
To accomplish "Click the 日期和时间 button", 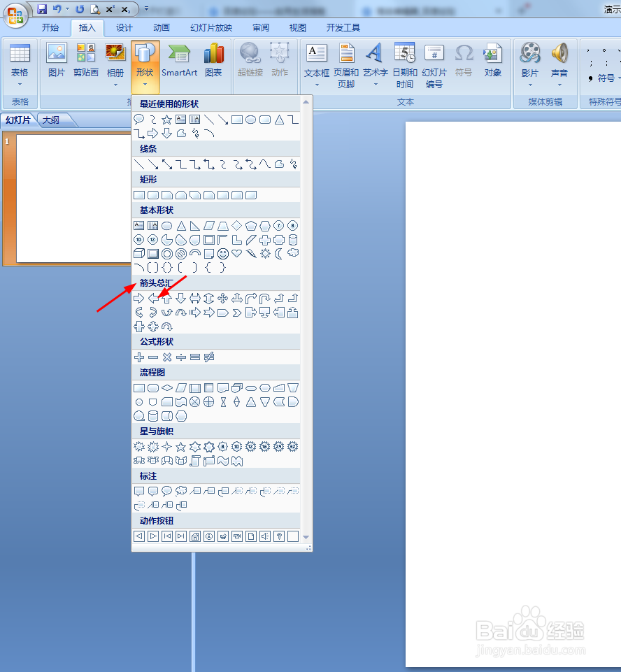I will point(405,66).
